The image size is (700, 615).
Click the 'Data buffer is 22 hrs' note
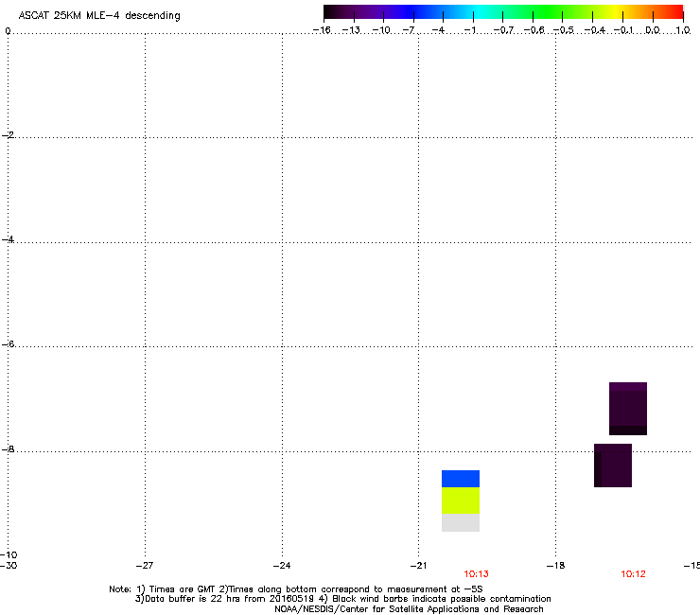pyautogui.click(x=342, y=599)
